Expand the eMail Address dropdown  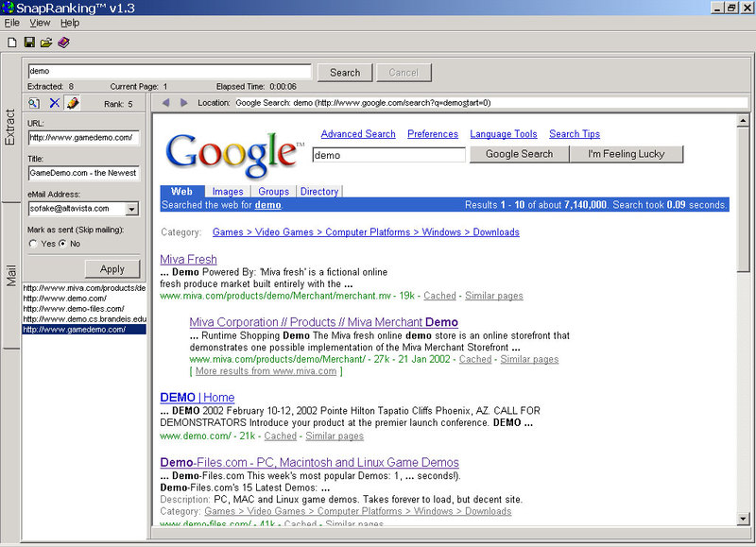point(131,209)
